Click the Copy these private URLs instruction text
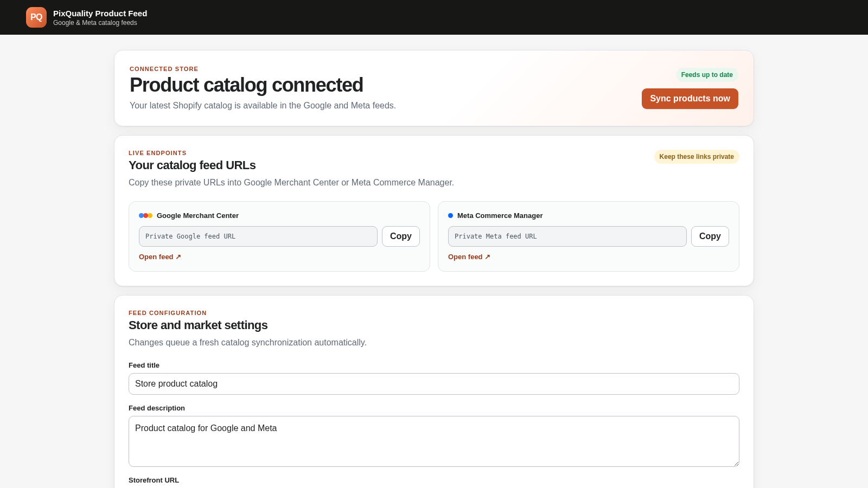Screen dimensions: 868x488 291,183
